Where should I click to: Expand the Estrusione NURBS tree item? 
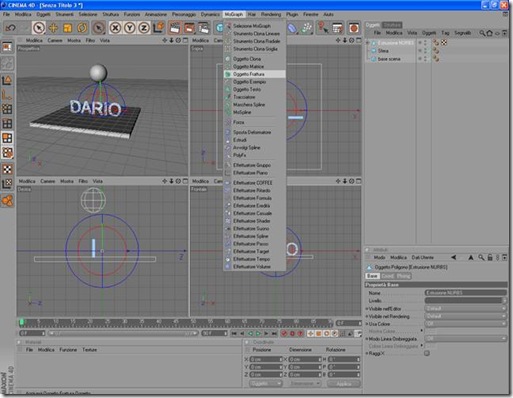(368, 43)
